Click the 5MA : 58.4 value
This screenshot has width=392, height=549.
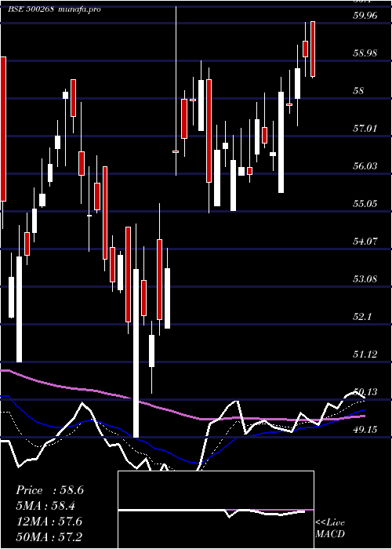click(45, 506)
